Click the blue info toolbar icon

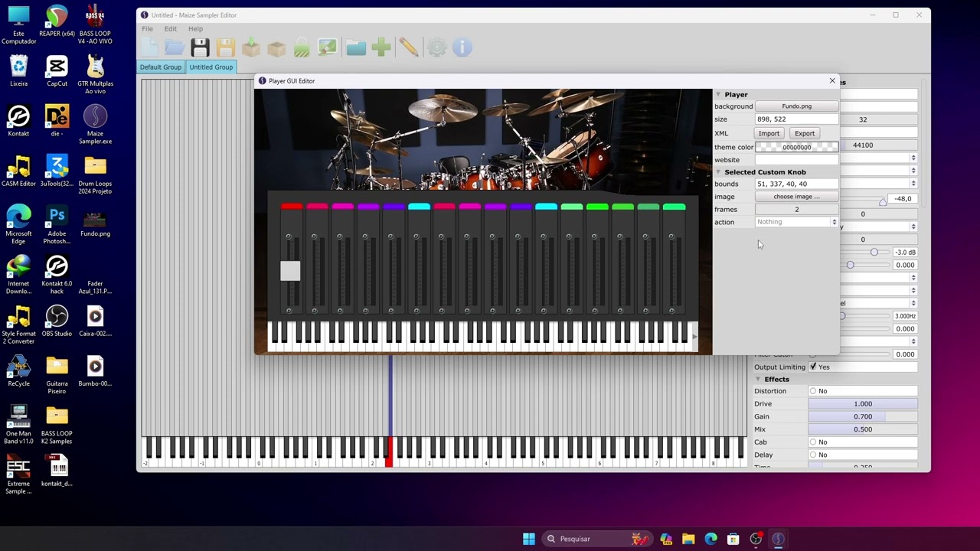[462, 47]
